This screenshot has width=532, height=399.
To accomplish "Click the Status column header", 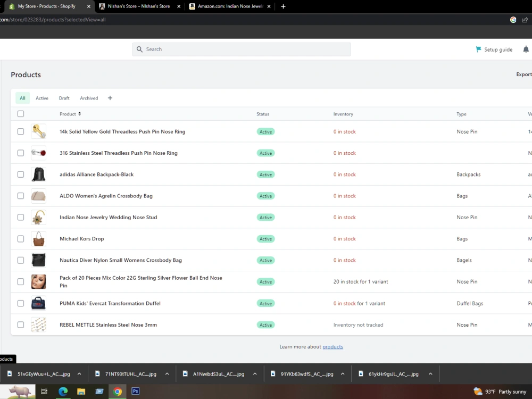I will click(263, 114).
